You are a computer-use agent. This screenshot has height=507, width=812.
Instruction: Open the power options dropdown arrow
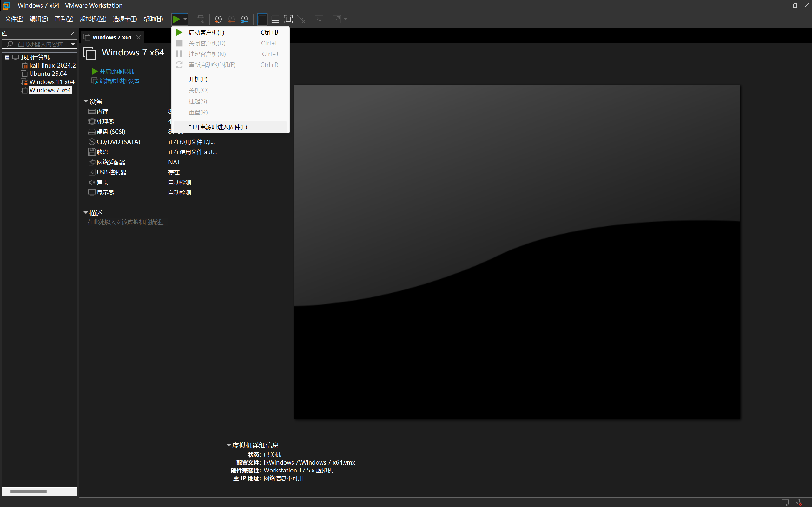coord(185,19)
